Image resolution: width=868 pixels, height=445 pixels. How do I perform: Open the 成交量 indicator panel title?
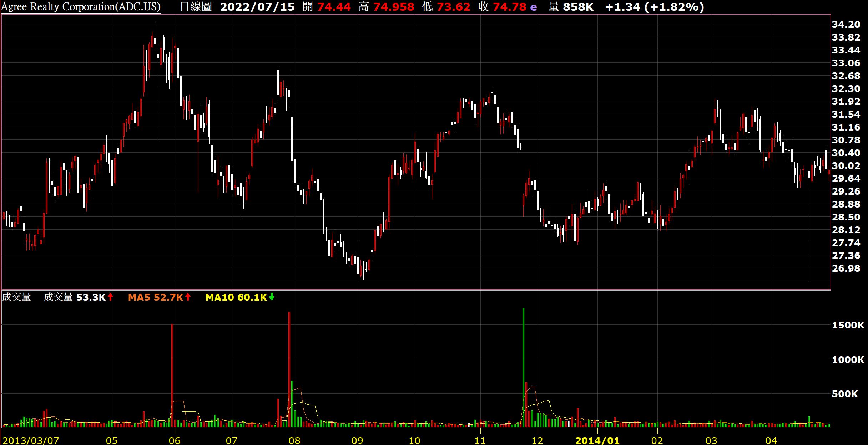[16, 297]
